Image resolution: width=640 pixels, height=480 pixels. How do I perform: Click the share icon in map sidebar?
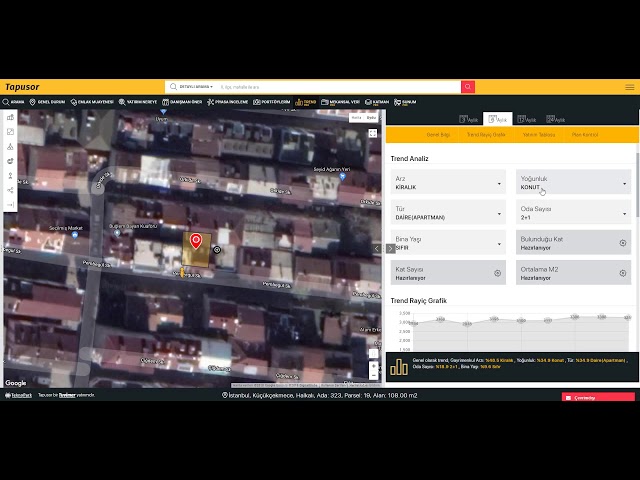(x=10, y=190)
